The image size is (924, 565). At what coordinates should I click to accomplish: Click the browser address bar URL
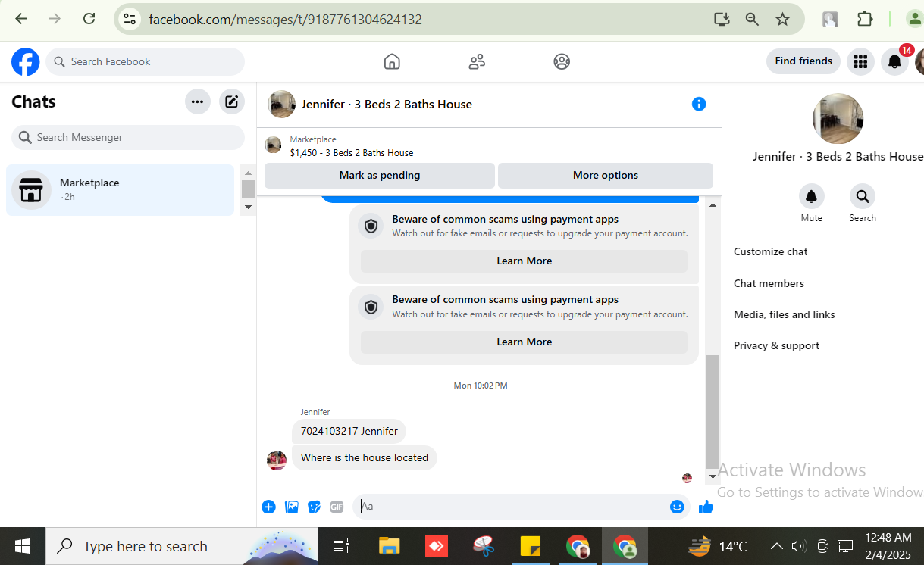pyautogui.click(x=285, y=19)
